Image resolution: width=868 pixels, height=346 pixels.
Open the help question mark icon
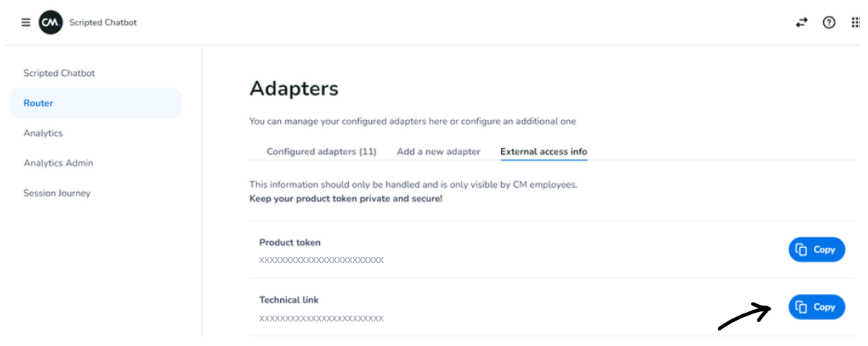coord(829,22)
